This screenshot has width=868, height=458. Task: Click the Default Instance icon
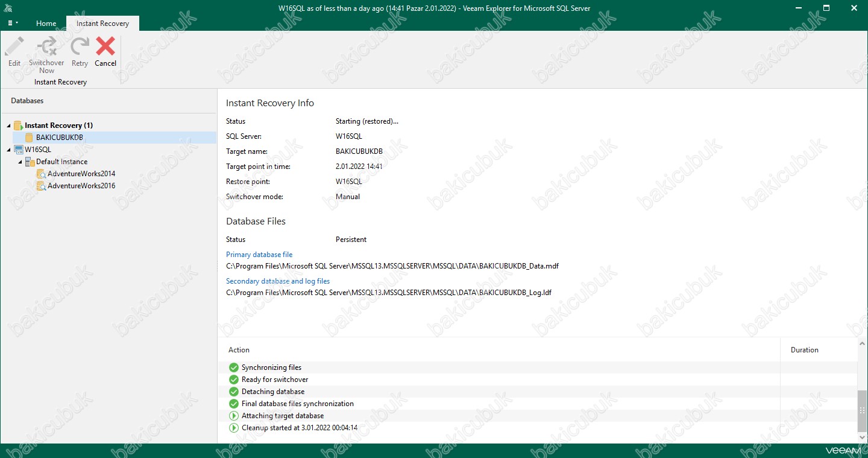coord(30,162)
